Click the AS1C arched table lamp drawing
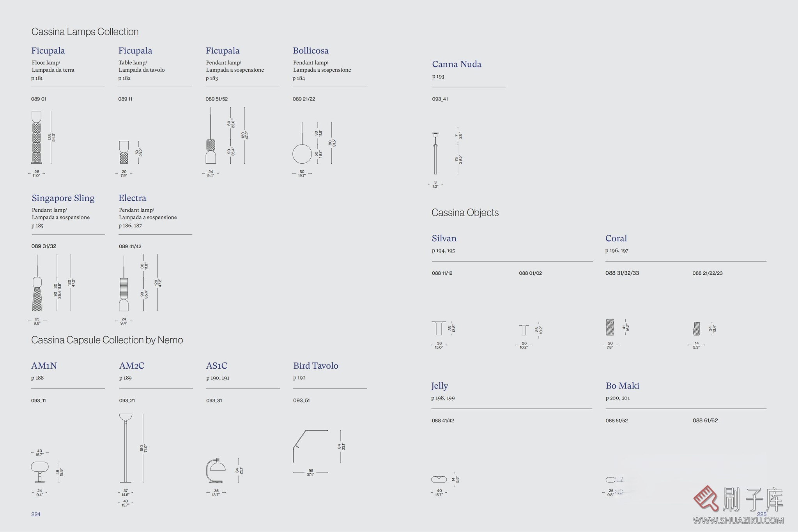This screenshot has height=532, width=798. 216,470
